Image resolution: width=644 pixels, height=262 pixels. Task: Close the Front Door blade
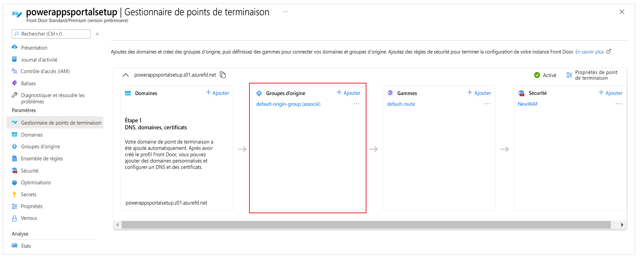click(622, 12)
